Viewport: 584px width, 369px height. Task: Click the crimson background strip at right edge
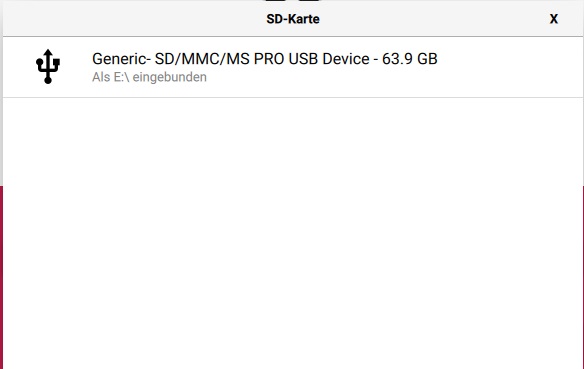coord(583,277)
